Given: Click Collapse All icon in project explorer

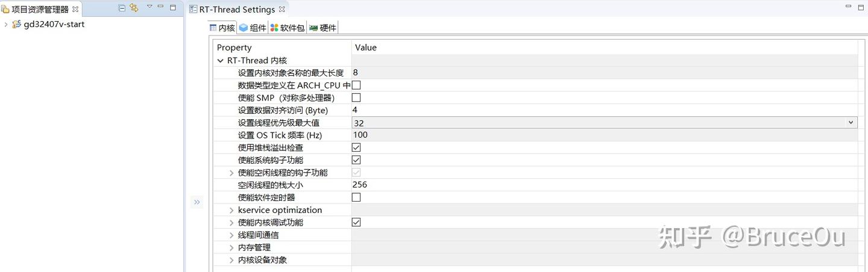Looking at the screenshot, I should (x=122, y=8).
